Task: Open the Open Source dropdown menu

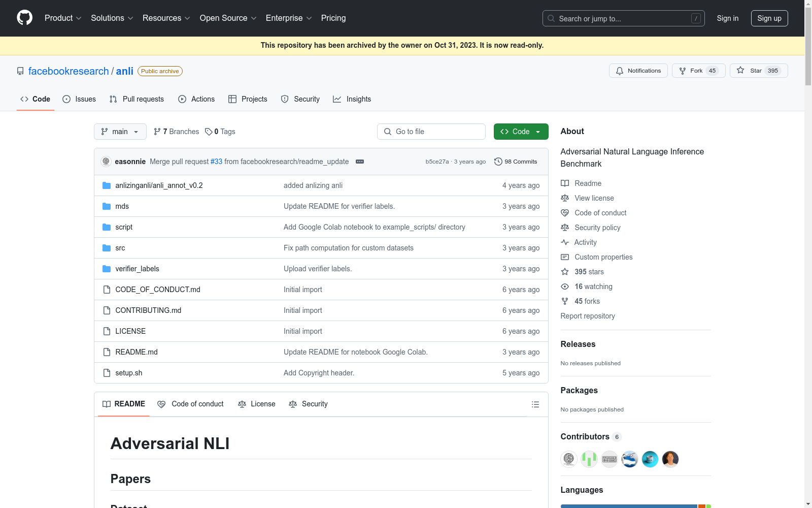Action: pos(228,18)
